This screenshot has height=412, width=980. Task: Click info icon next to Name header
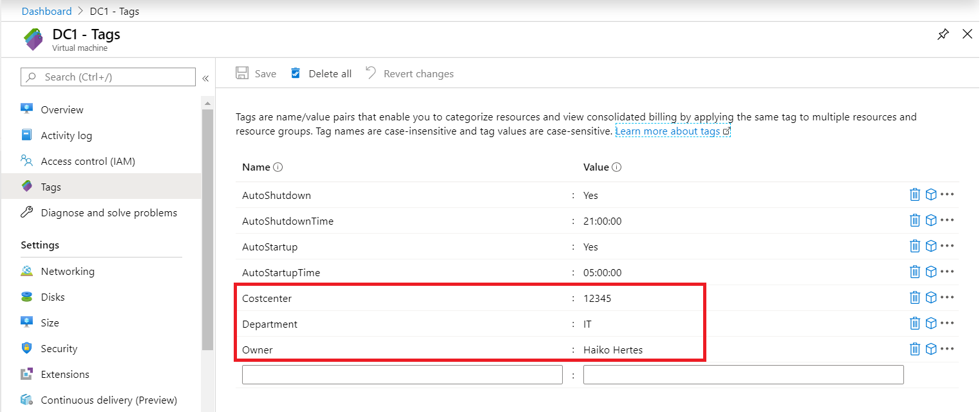tap(278, 167)
